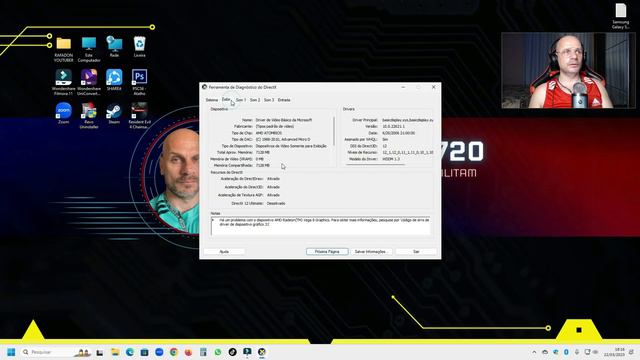The height and width of the screenshot is (360, 640).
Task: Open Firefox from taskbar
Action: [188, 352]
